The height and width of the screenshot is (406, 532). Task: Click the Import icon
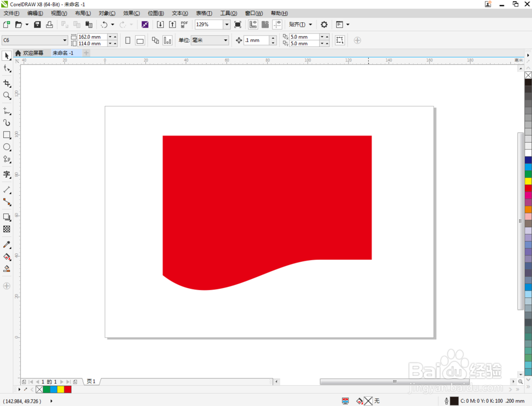tap(160, 24)
